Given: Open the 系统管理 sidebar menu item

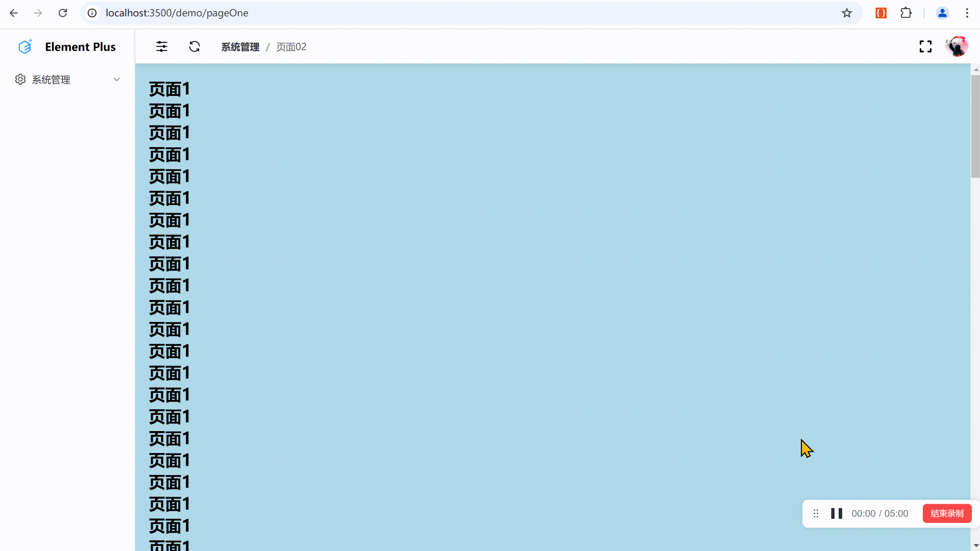Looking at the screenshot, I should (x=51, y=80).
